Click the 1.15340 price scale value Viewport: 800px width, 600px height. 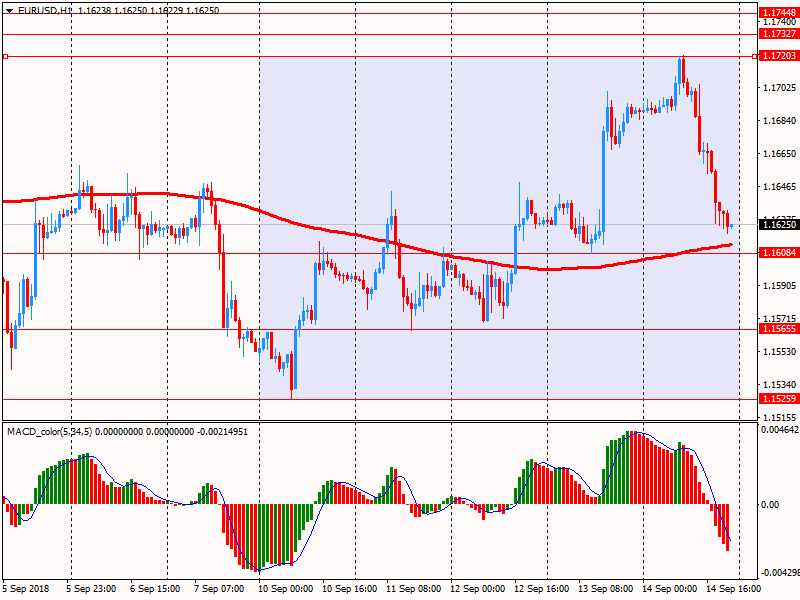[x=779, y=384]
